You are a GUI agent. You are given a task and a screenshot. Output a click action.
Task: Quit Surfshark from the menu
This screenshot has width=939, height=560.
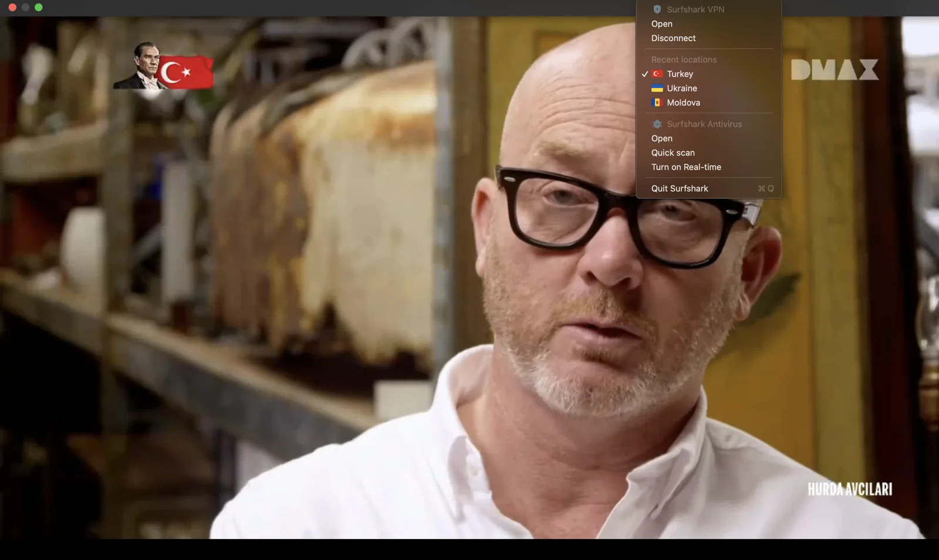point(679,188)
